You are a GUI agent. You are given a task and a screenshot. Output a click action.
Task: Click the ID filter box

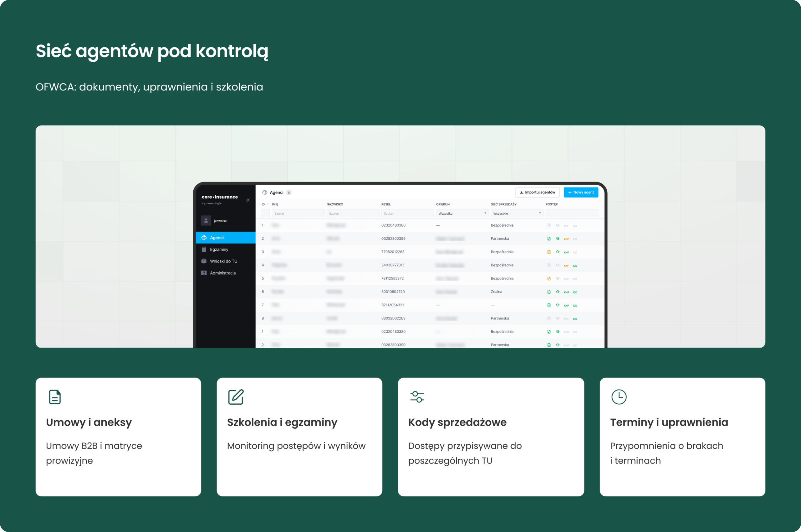coord(266,213)
